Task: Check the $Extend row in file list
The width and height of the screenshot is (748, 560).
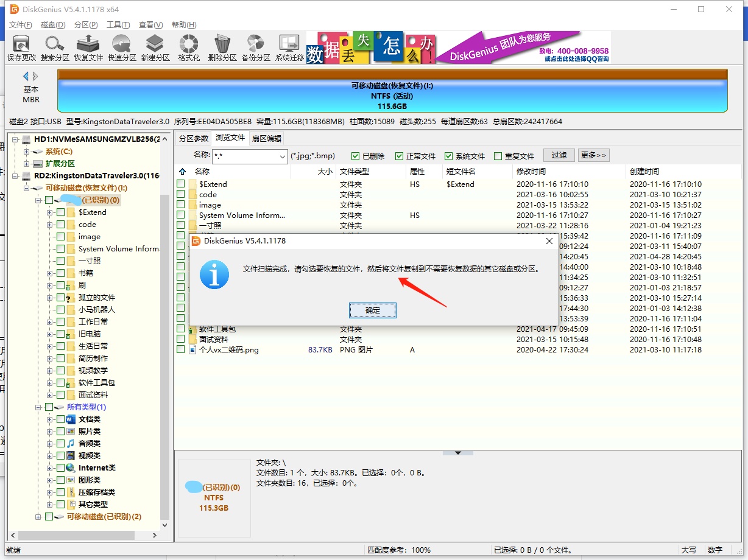Action: click(181, 184)
